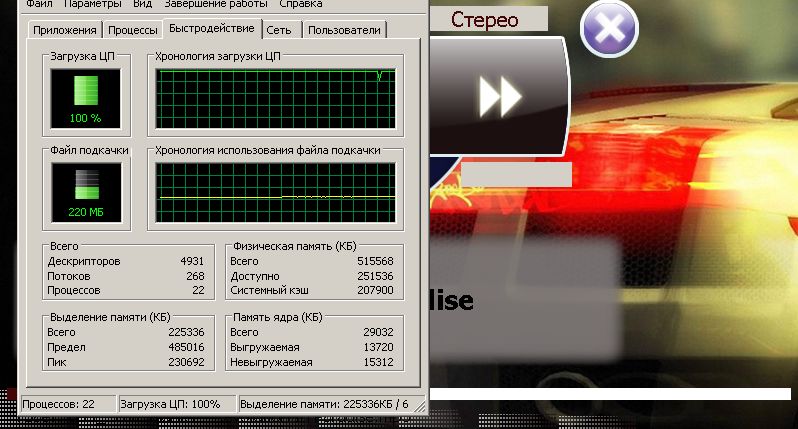
Task: Click the fast-forward double-arrow button
Action: click(500, 96)
